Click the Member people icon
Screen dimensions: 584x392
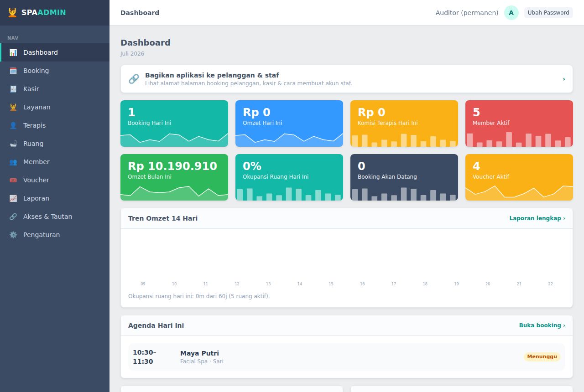[13, 162]
